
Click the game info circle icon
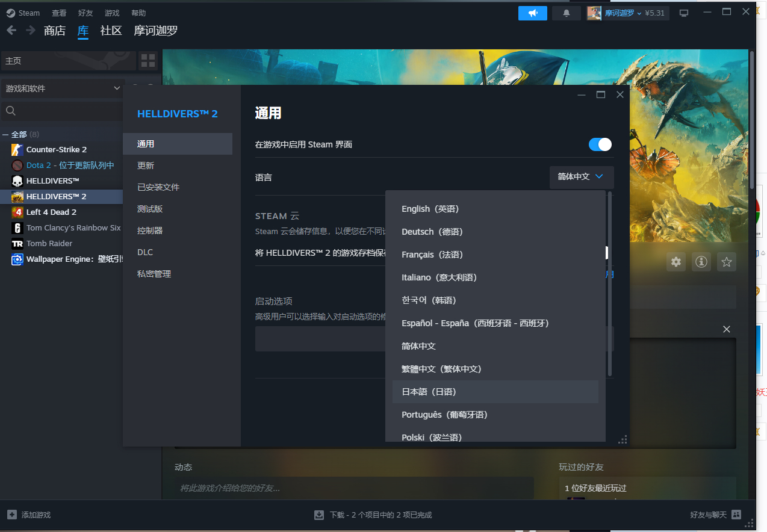tap(701, 262)
